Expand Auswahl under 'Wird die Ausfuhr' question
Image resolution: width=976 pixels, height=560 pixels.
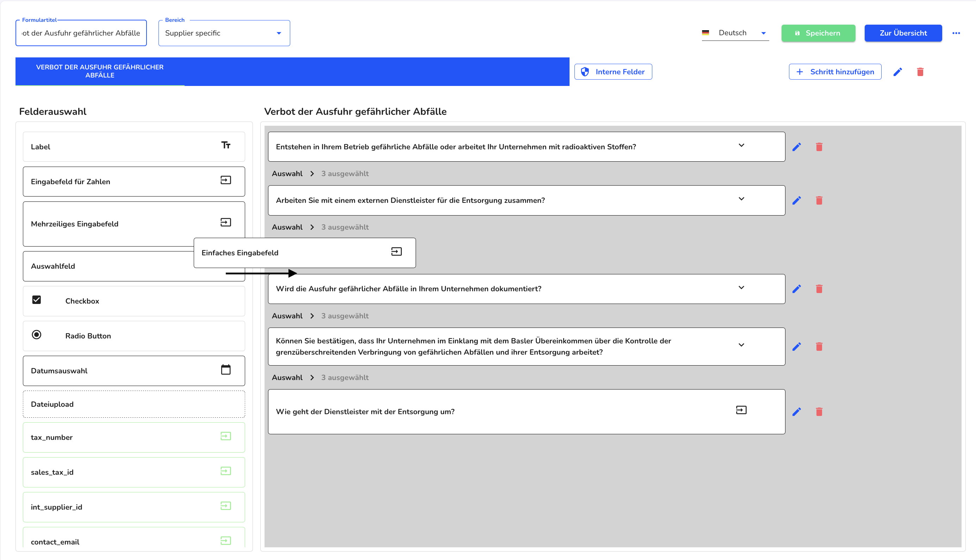pos(312,316)
